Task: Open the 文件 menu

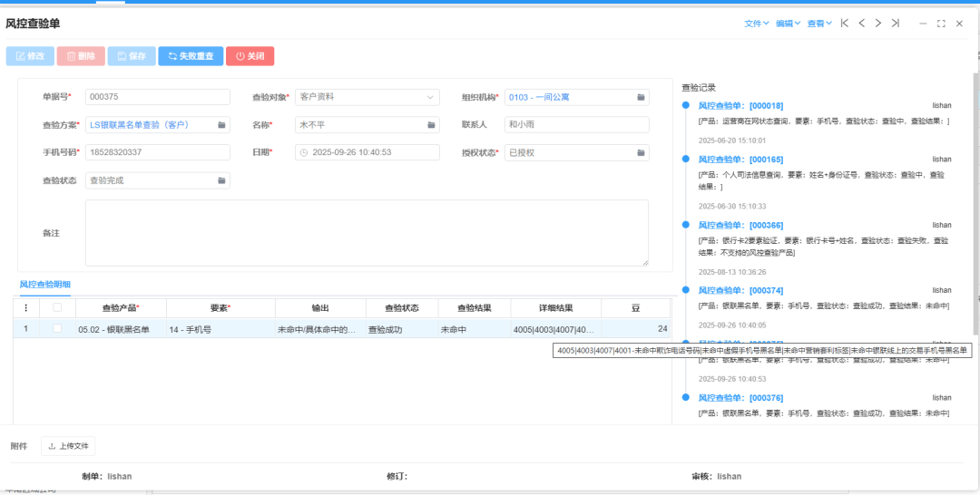Action: pos(756,23)
